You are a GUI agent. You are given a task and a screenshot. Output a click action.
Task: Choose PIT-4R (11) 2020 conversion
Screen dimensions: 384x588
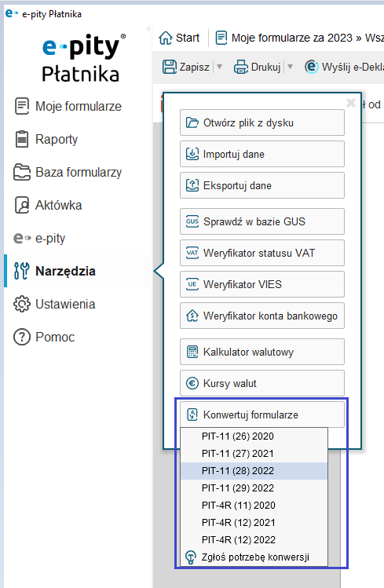[254, 506]
